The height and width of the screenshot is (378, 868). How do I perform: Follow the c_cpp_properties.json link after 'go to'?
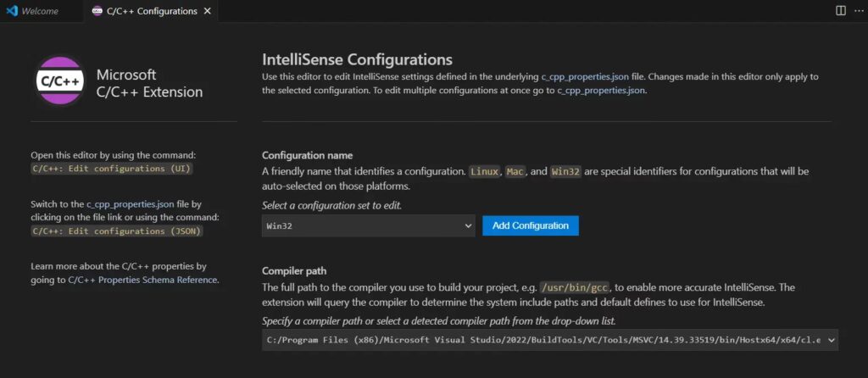click(601, 90)
